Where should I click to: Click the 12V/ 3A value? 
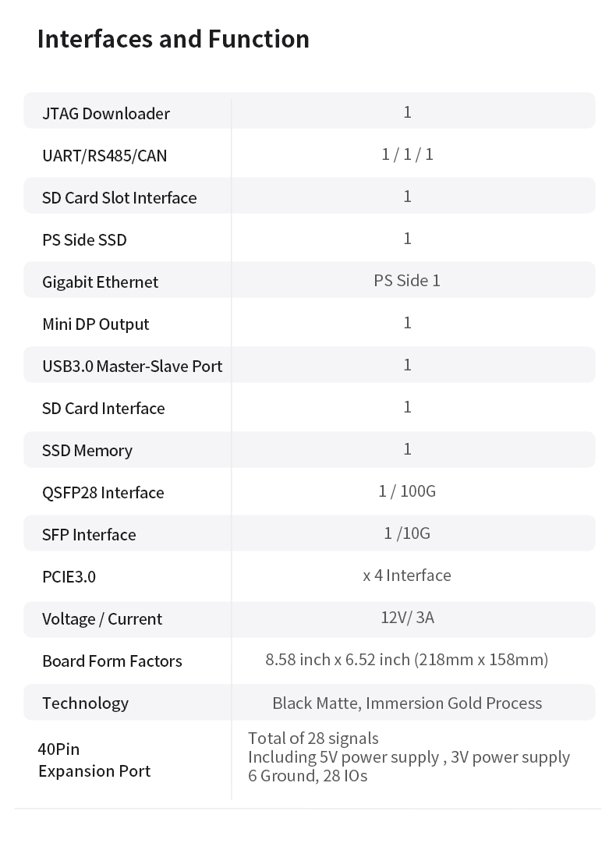pos(407,618)
